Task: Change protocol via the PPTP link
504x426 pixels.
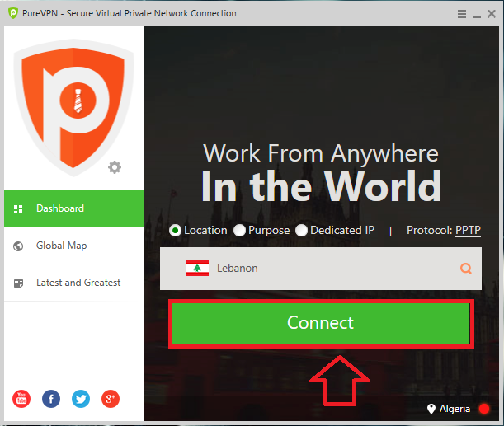Action: pyautogui.click(x=468, y=231)
